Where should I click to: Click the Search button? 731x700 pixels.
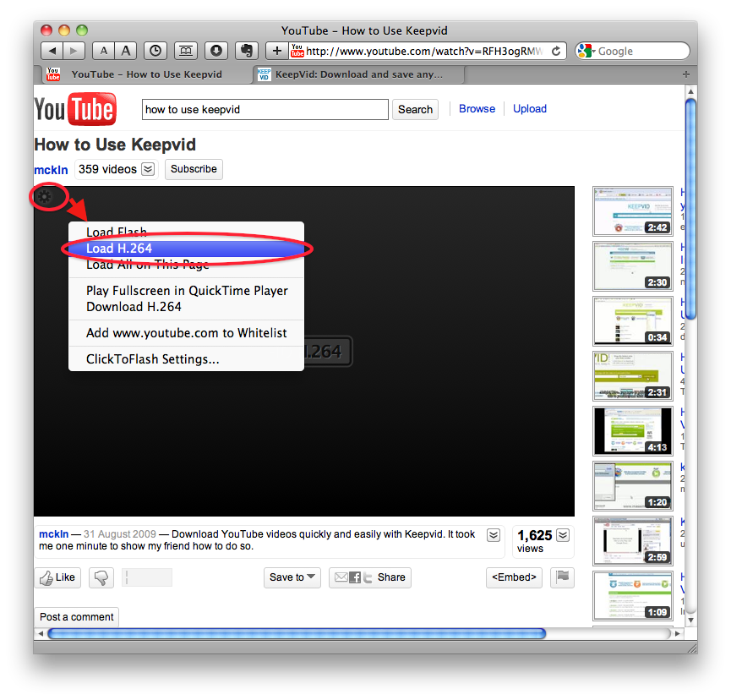[415, 110]
